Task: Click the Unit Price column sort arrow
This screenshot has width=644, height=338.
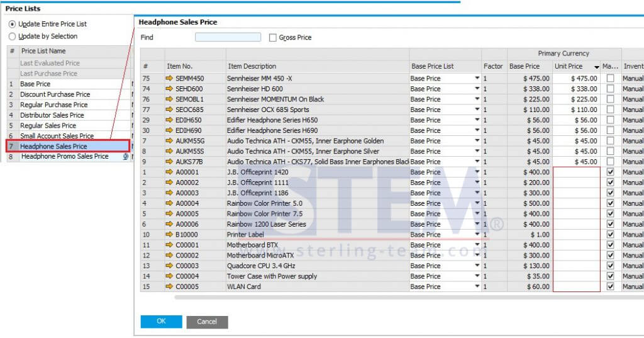Action: click(596, 67)
